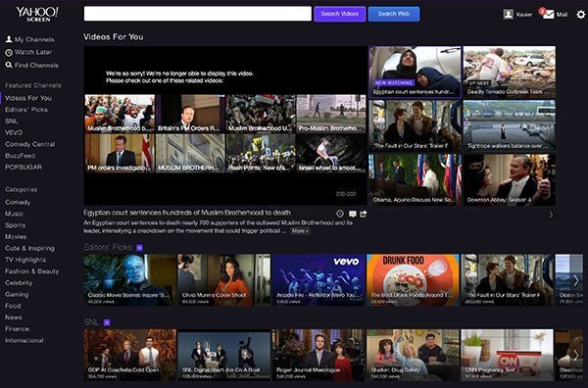This screenshot has width=588, height=388.
Task: Open Music category
Action: (x=14, y=214)
